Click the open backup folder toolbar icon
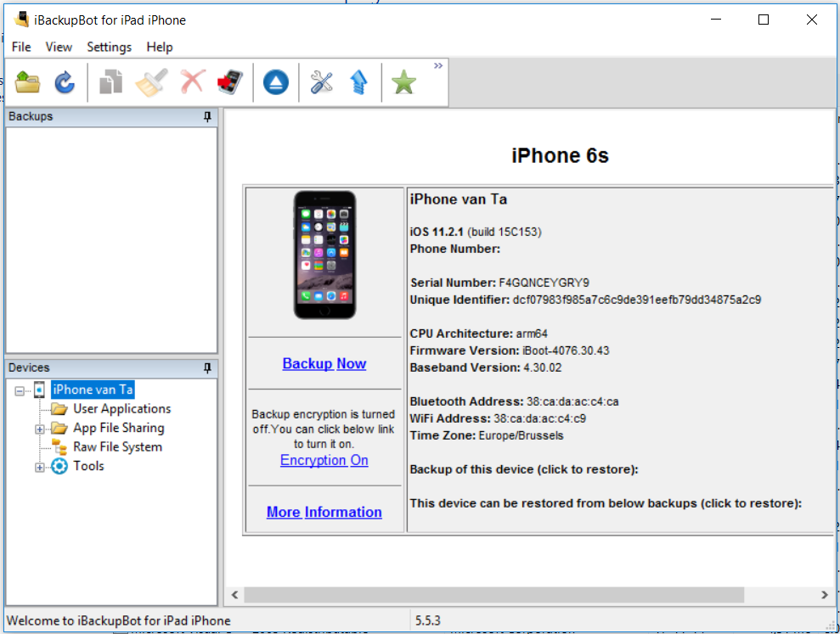Screen dimensions: 840x634 tap(28, 82)
